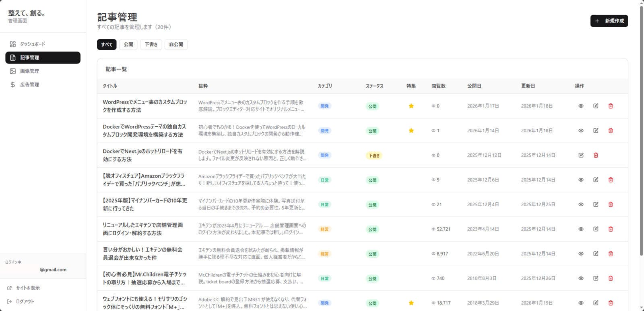
Task: Click the タイトル column header
Action: coord(110,86)
